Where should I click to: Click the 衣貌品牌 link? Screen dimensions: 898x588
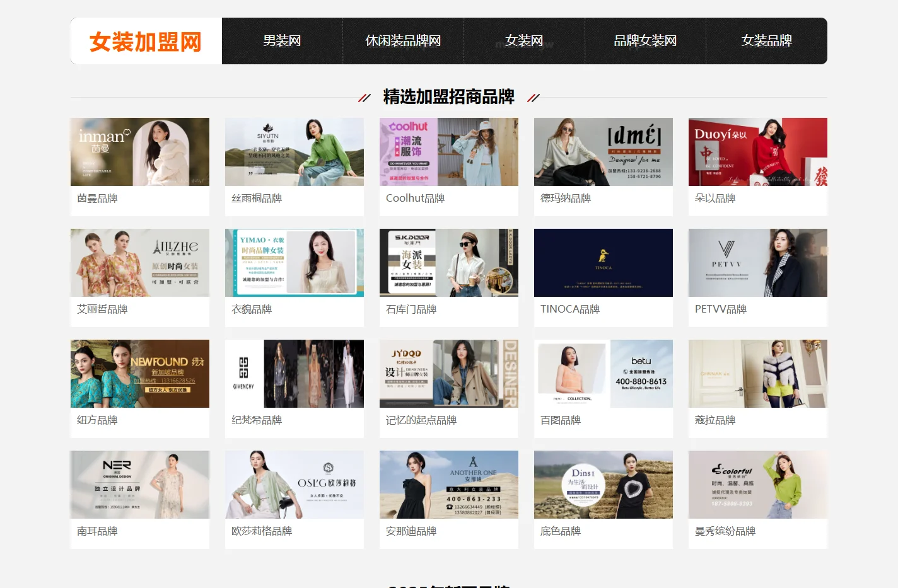252,309
